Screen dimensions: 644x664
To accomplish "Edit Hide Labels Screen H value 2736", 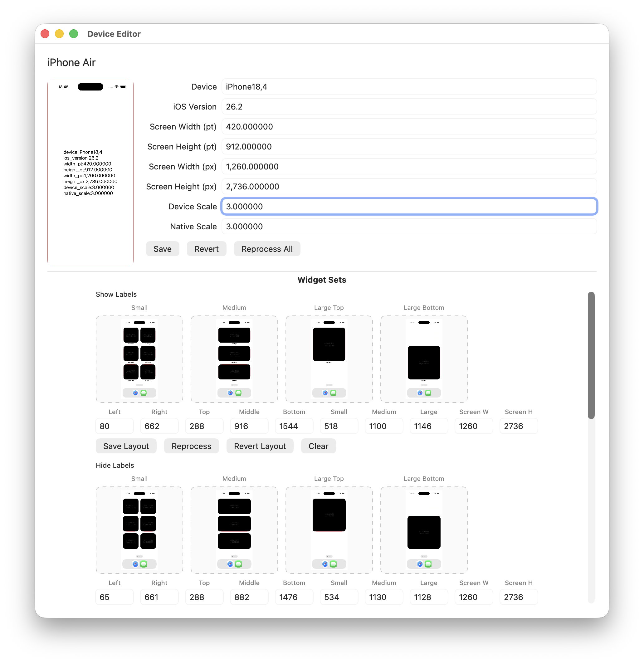I will (519, 597).
